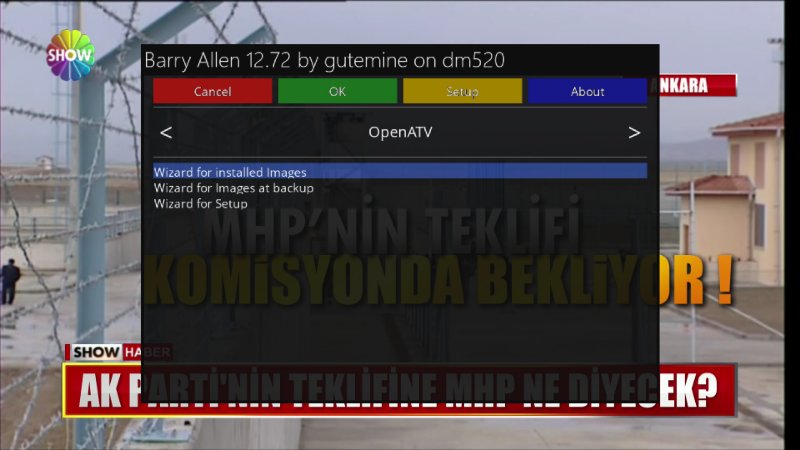Go to previous image with left arrow

tap(166, 133)
